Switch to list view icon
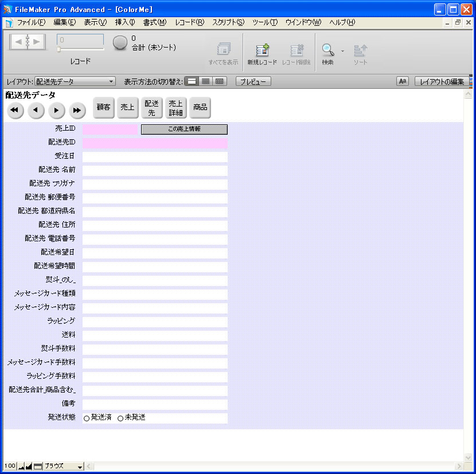This screenshot has height=474, width=476. pyautogui.click(x=205, y=81)
